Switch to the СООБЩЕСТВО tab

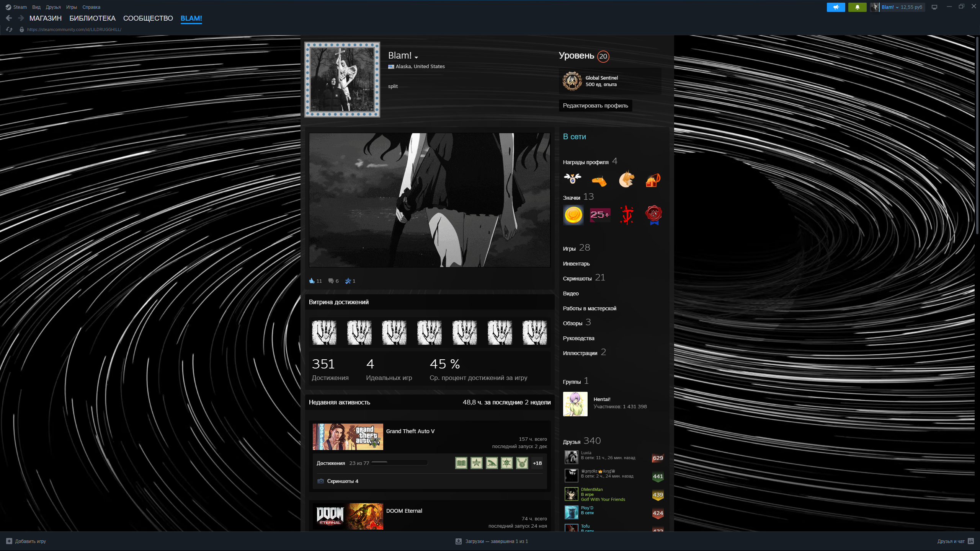tap(148, 18)
